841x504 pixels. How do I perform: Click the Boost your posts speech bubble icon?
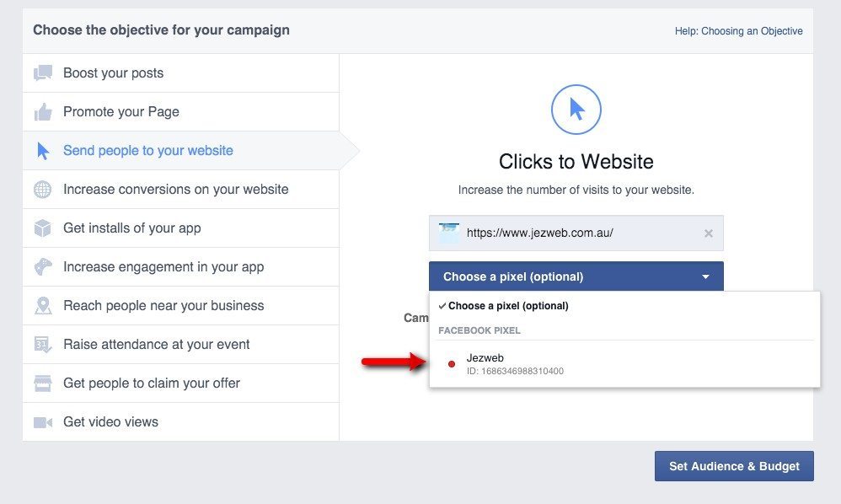coord(43,73)
